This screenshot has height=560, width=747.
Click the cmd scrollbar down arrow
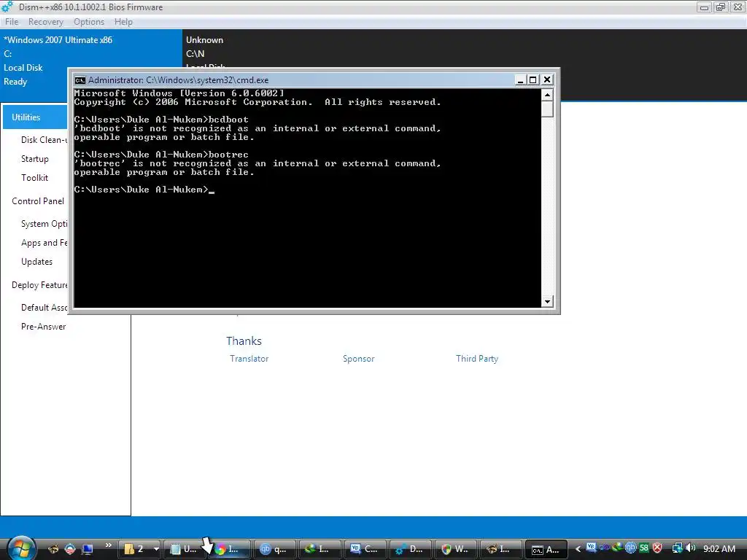click(547, 301)
